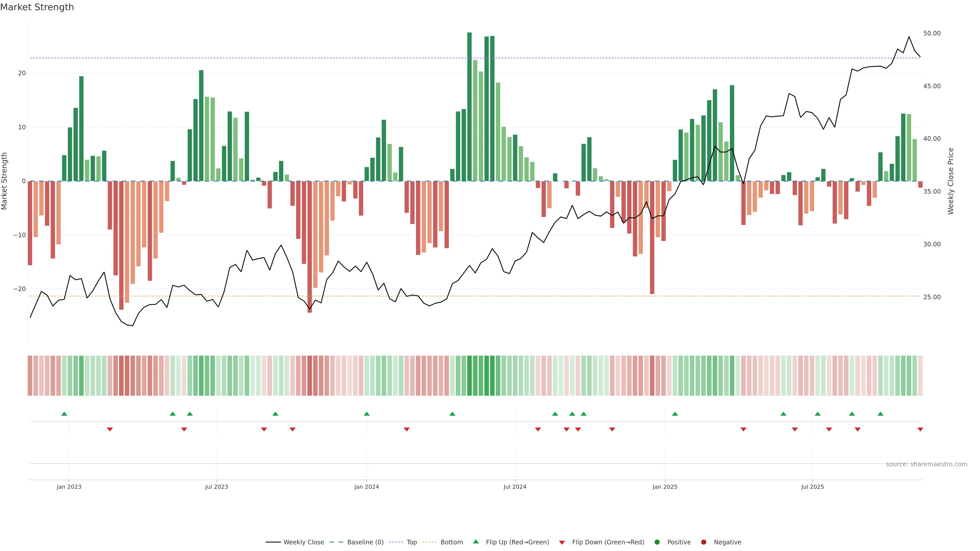Click the Weekly Close Price axis title
Screen dimensions: 980x551
951,181
